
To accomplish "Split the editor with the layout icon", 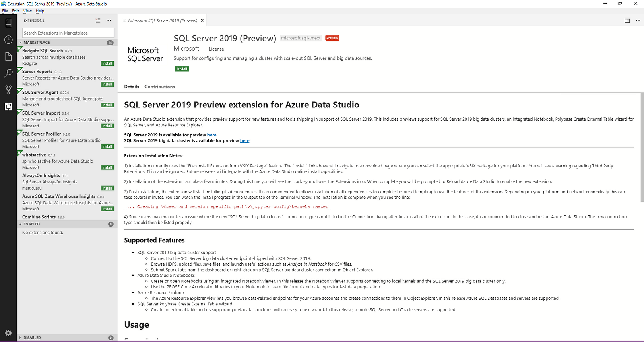I will pos(627,21).
